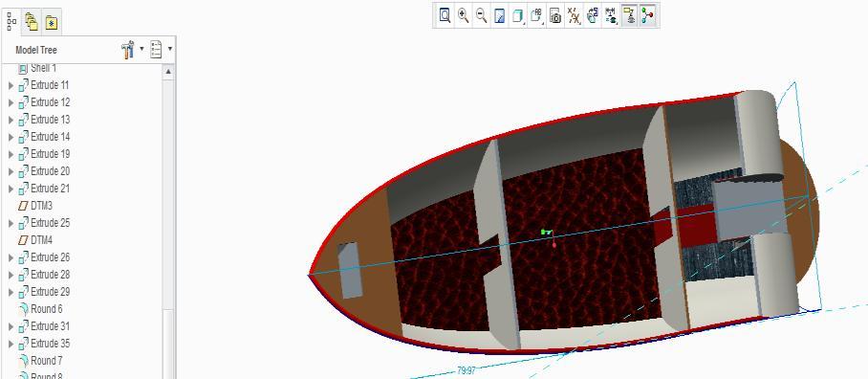Open Model Tree settings hammer dropdown

pos(132,50)
